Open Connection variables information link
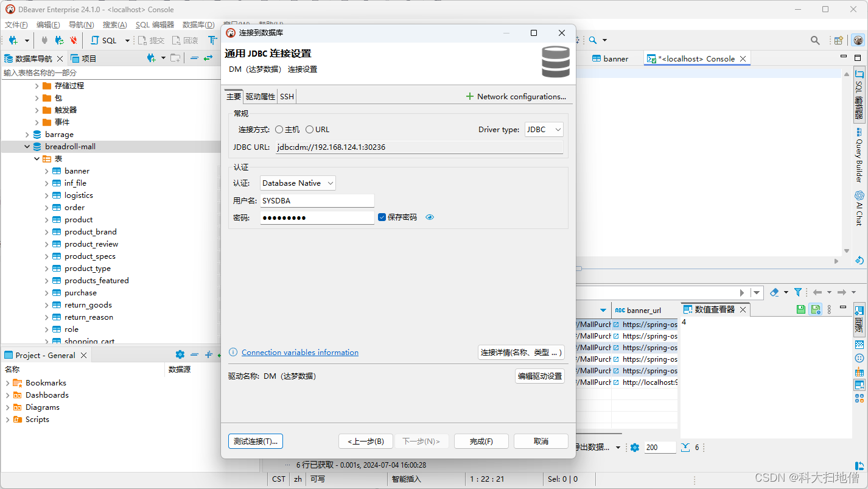This screenshot has height=489, width=868. pyautogui.click(x=300, y=353)
